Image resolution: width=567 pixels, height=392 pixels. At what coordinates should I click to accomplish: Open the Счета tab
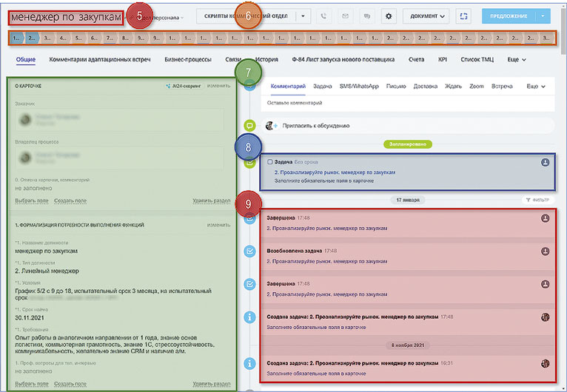[x=416, y=59]
